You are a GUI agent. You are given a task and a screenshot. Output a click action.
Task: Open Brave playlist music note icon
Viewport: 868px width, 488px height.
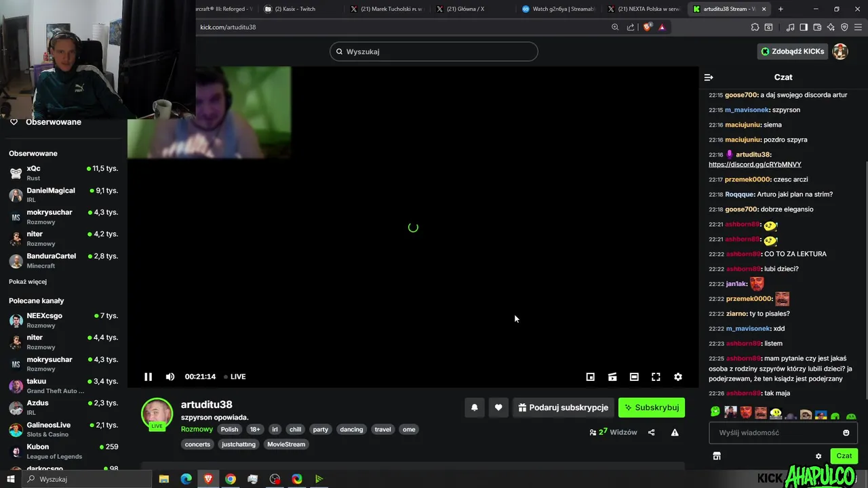[x=791, y=27]
